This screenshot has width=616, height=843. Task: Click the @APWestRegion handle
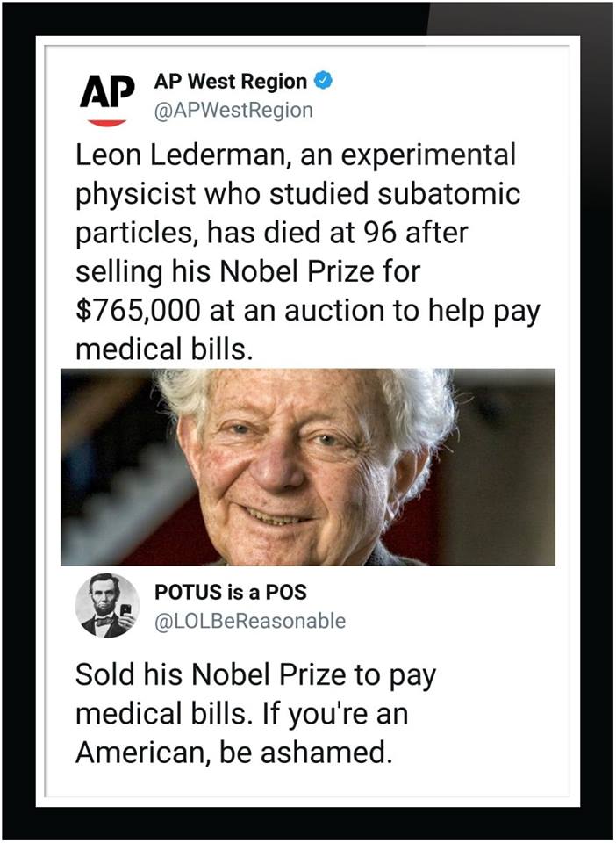(233, 110)
